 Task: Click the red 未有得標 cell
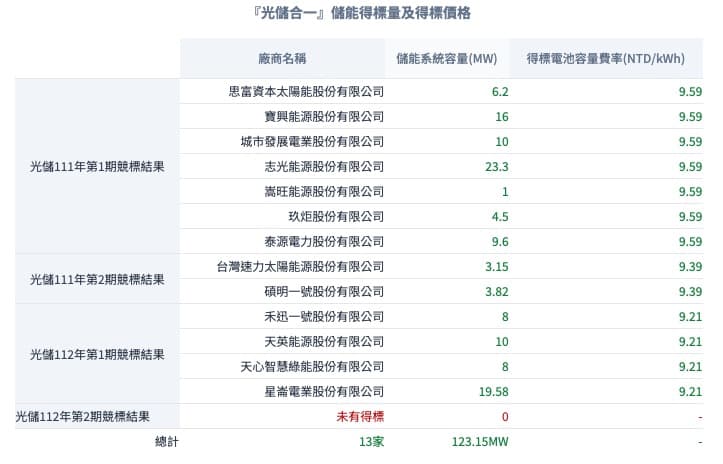[x=360, y=416]
